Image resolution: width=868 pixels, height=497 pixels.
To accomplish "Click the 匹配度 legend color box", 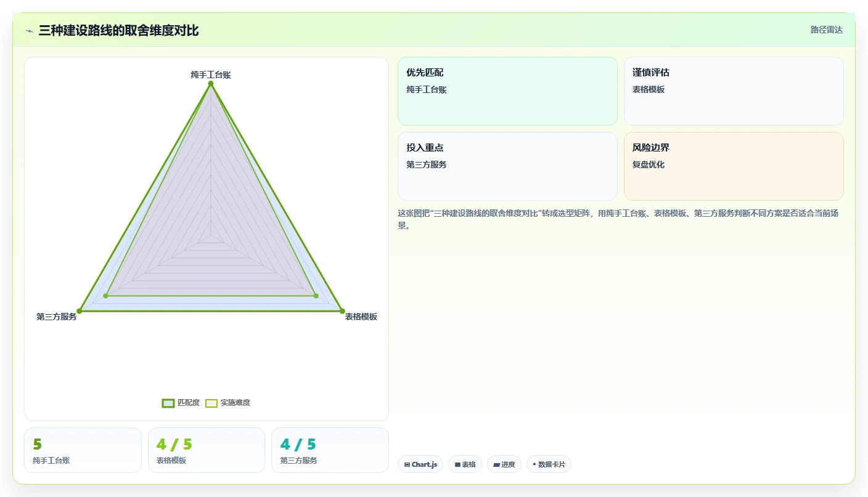I will [x=168, y=403].
